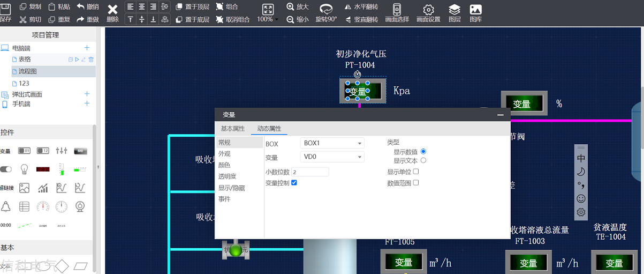Distribute items vertically
The height and width of the screenshot is (274, 644).
point(164,19)
